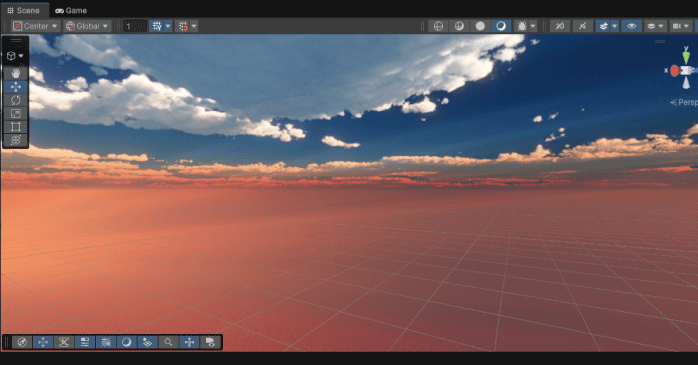
Task: Select the Move tool
Action: pyautogui.click(x=16, y=86)
